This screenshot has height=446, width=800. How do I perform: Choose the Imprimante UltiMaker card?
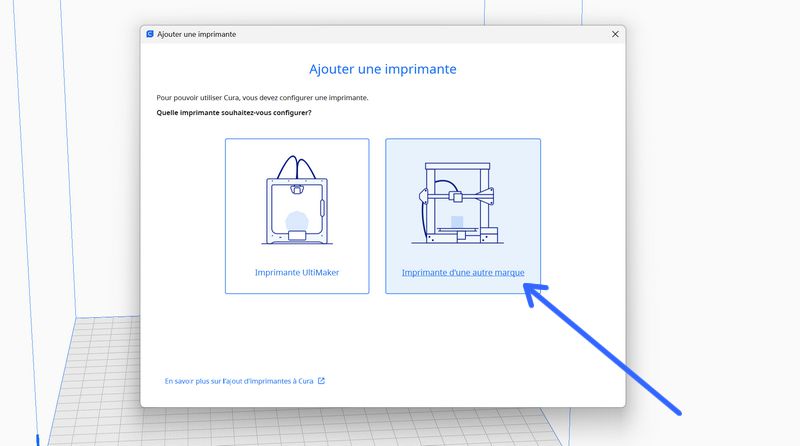pos(297,216)
